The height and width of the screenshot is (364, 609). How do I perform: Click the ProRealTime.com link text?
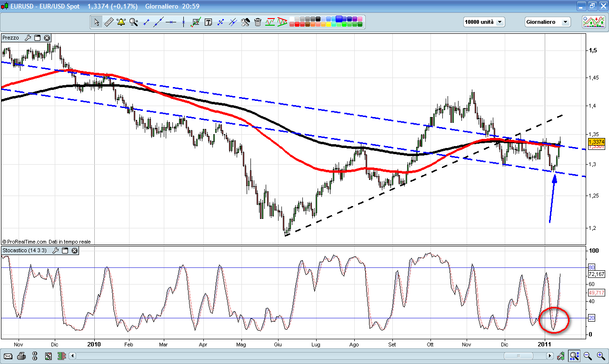(x=27, y=242)
